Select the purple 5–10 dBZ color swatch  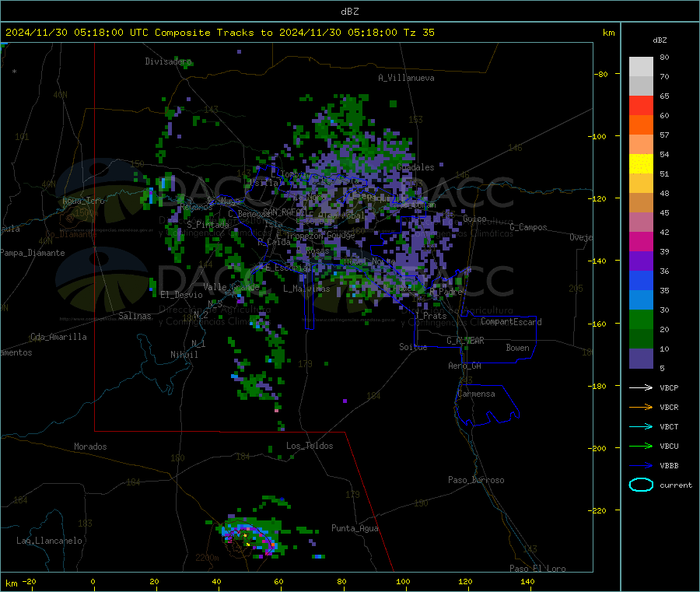(x=641, y=359)
